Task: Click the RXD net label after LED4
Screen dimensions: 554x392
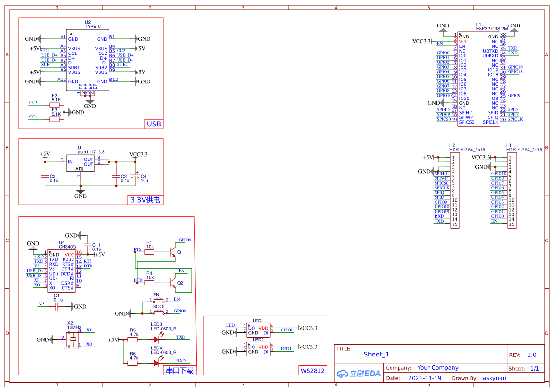Action: point(181,361)
